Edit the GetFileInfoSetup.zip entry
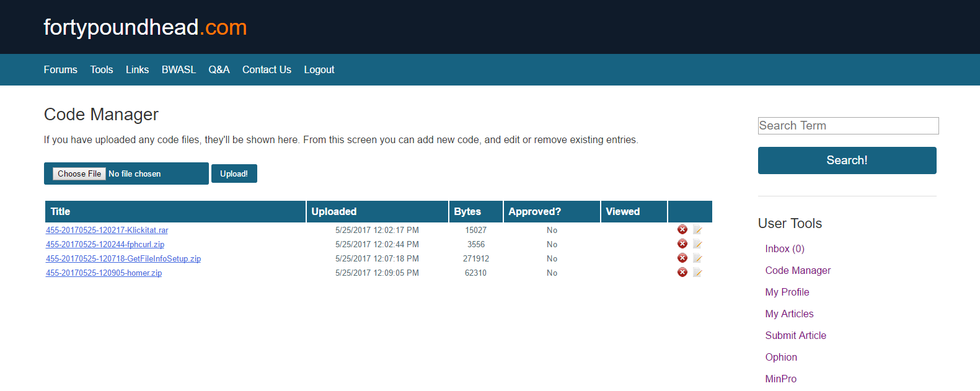Image resolution: width=980 pixels, height=391 pixels. pos(697,258)
